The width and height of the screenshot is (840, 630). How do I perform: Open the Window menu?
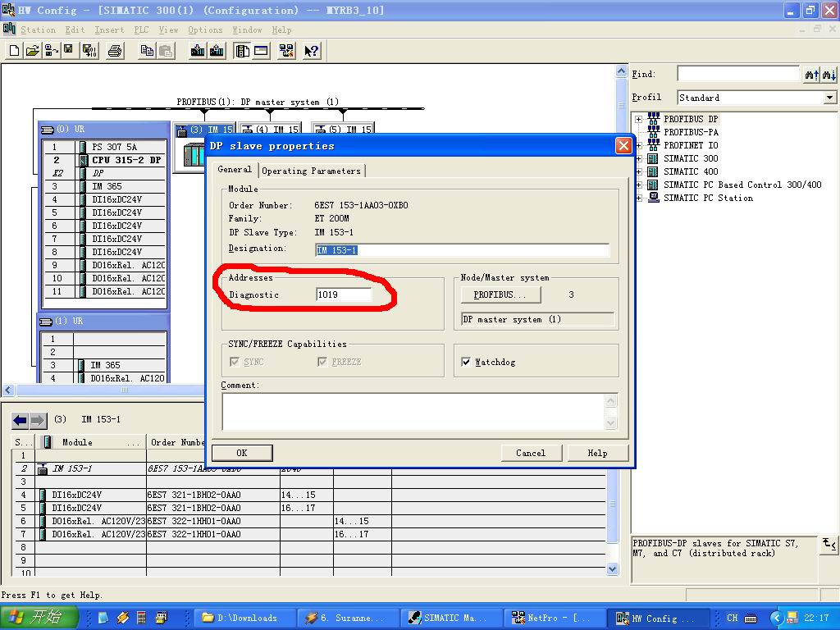(x=247, y=30)
